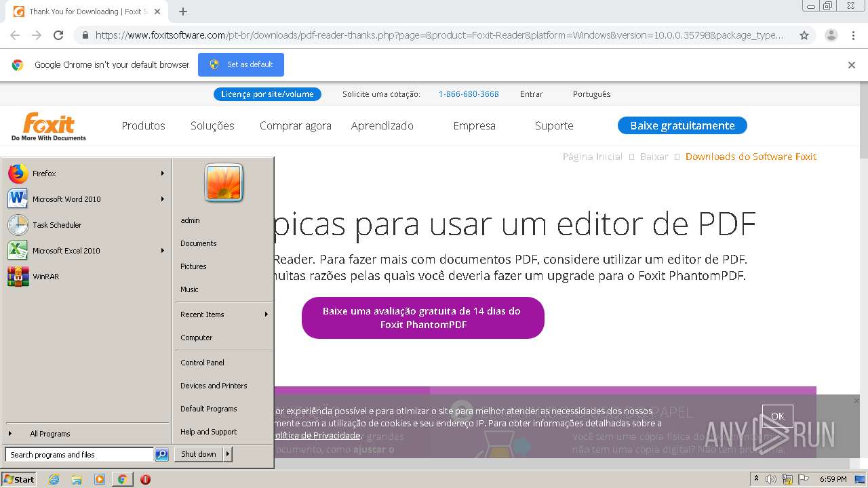
Task: Open Task Scheduler from the Start menu
Action: point(86,225)
